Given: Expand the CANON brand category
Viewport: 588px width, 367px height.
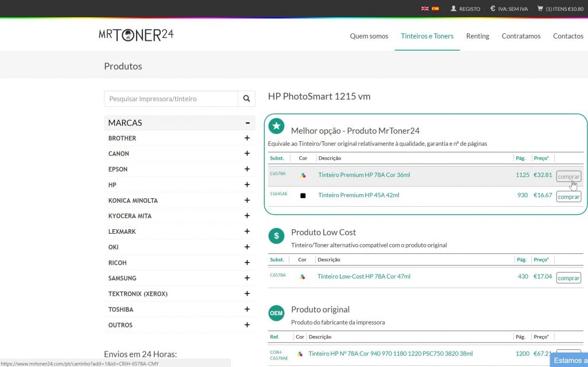Looking at the screenshot, I should [247, 154].
